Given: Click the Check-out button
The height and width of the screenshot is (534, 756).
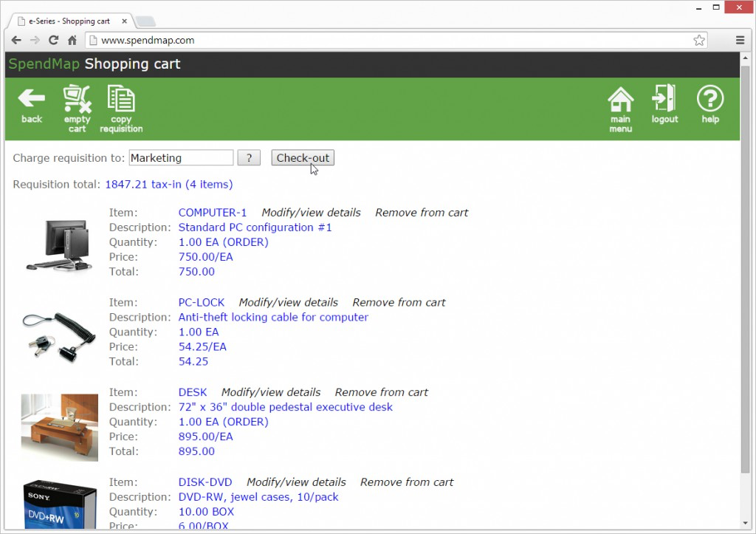Looking at the screenshot, I should 303,158.
